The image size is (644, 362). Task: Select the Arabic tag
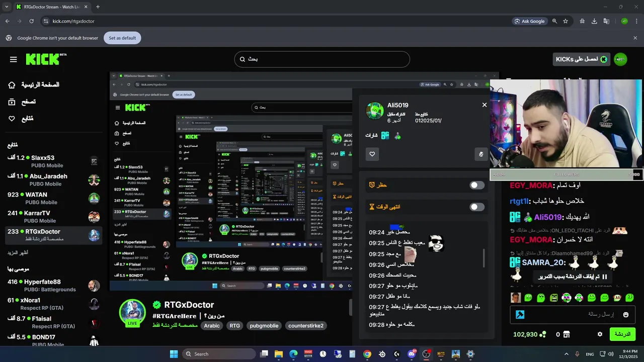(x=212, y=326)
